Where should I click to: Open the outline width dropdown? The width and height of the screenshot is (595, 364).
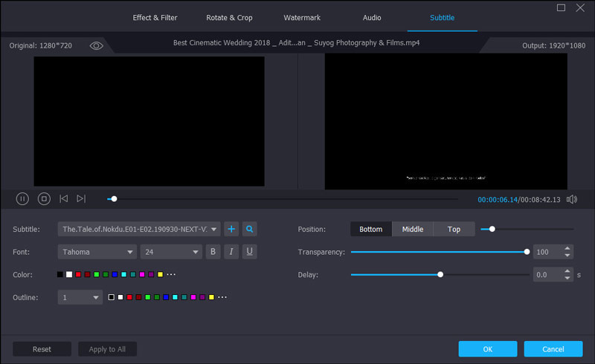pos(80,297)
